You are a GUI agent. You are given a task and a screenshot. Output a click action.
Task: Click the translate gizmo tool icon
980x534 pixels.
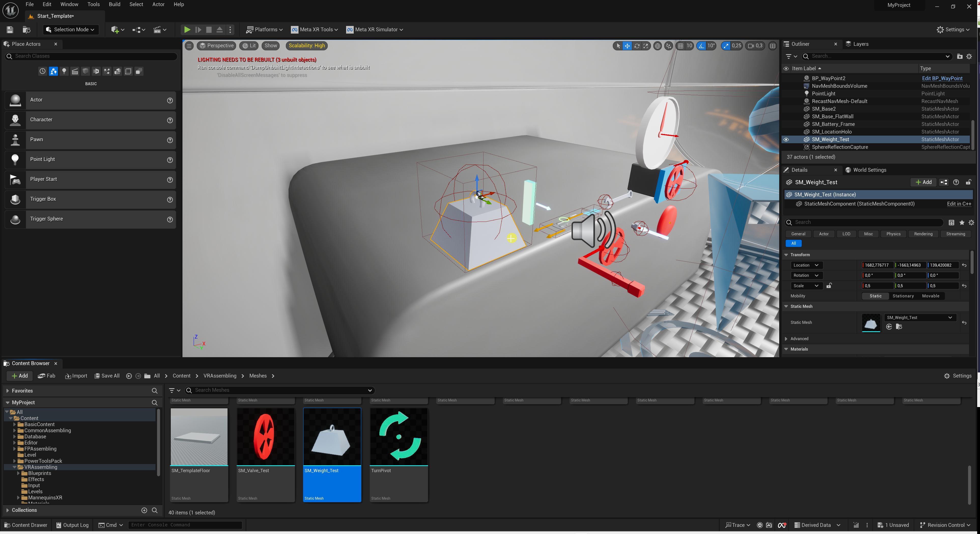click(x=627, y=46)
